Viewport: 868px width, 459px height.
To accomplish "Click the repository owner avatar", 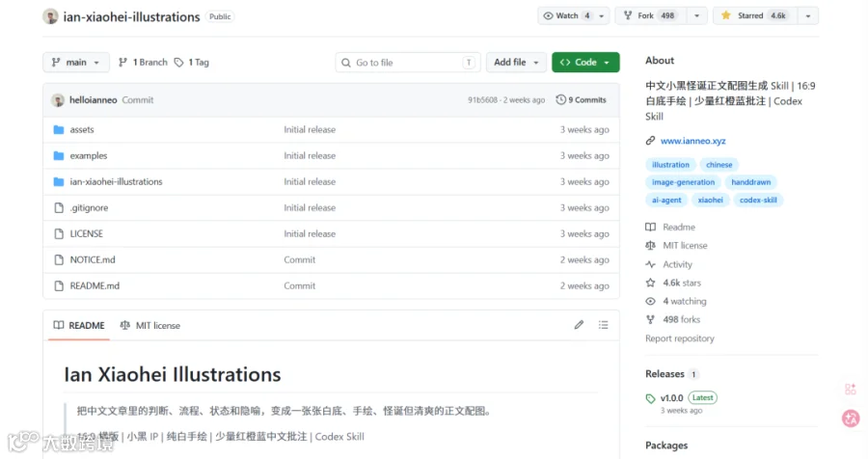I will (50, 16).
